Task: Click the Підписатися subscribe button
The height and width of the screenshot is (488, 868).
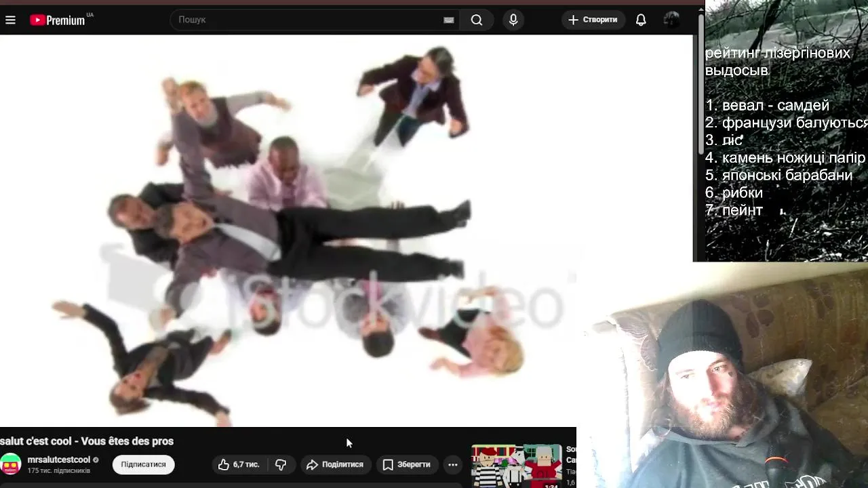Action: (x=143, y=464)
